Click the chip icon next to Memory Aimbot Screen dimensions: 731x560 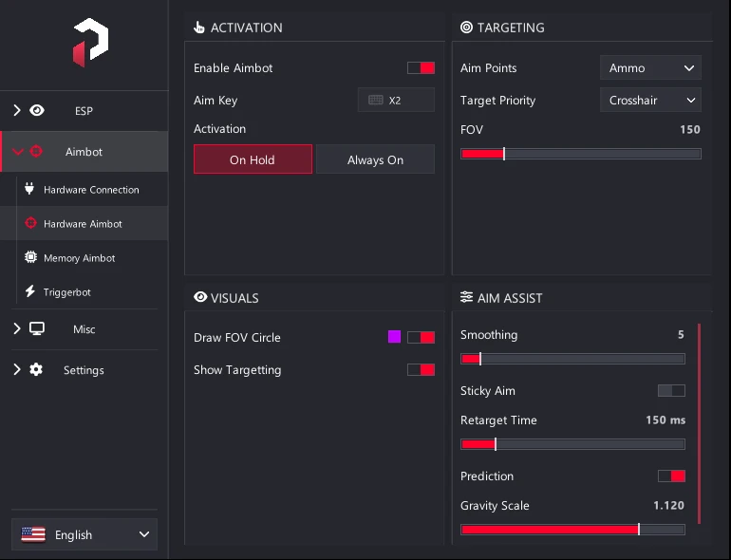pyautogui.click(x=30, y=257)
